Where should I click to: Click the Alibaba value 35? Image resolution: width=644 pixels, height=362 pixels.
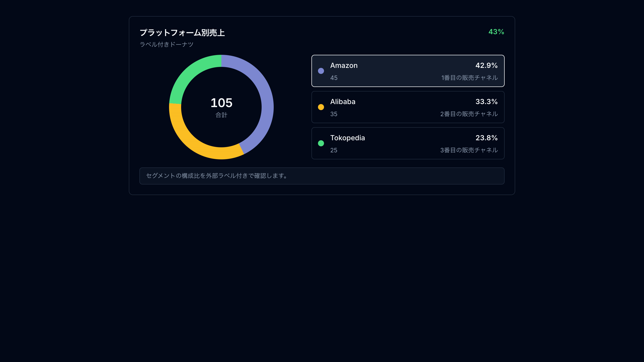[x=334, y=114]
